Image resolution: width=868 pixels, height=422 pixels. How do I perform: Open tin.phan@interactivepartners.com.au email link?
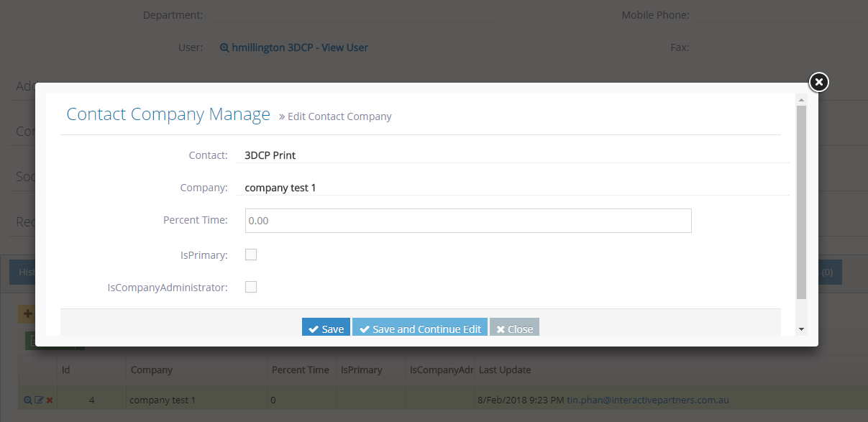[648, 400]
